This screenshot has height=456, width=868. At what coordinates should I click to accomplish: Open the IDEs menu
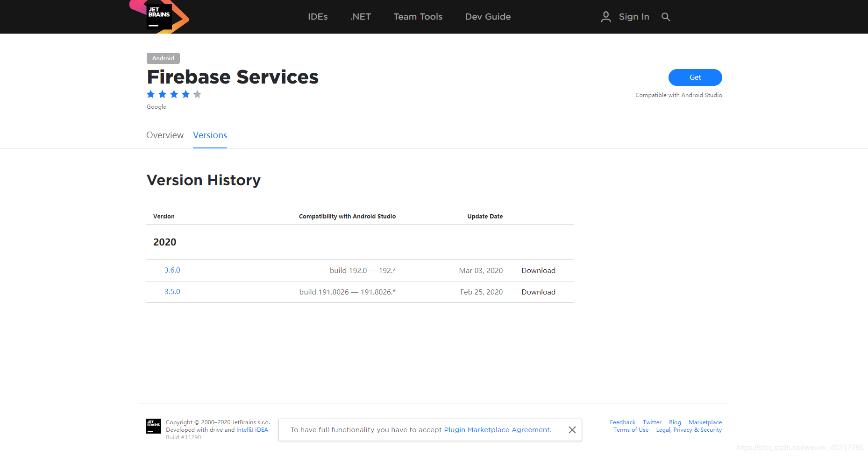click(x=318, y=17)
